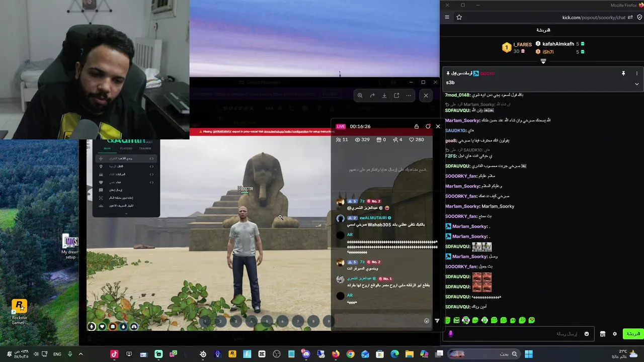Change player mode option arrows in txAdmin
The width and height of the screenshot is (644, 362).
point(151,158)
